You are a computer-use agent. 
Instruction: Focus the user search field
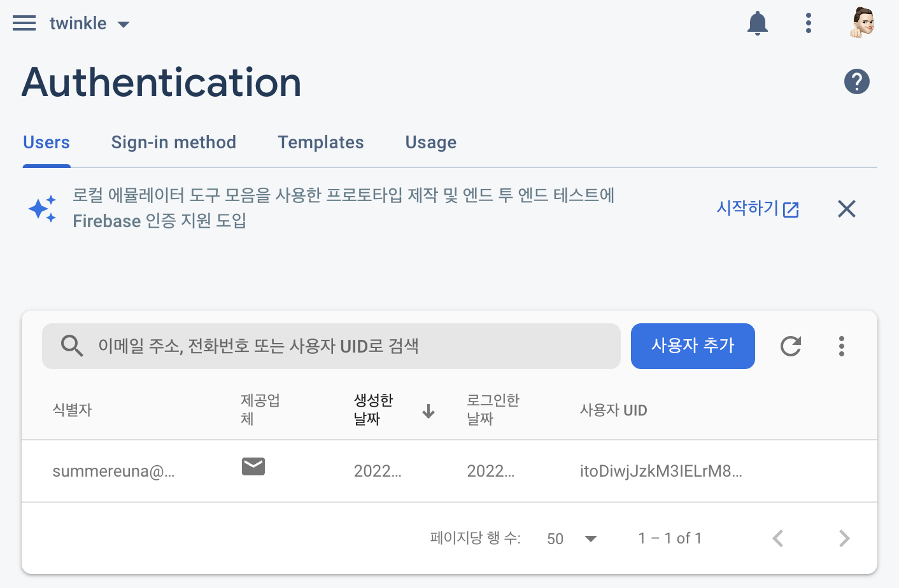click(331, 346)
